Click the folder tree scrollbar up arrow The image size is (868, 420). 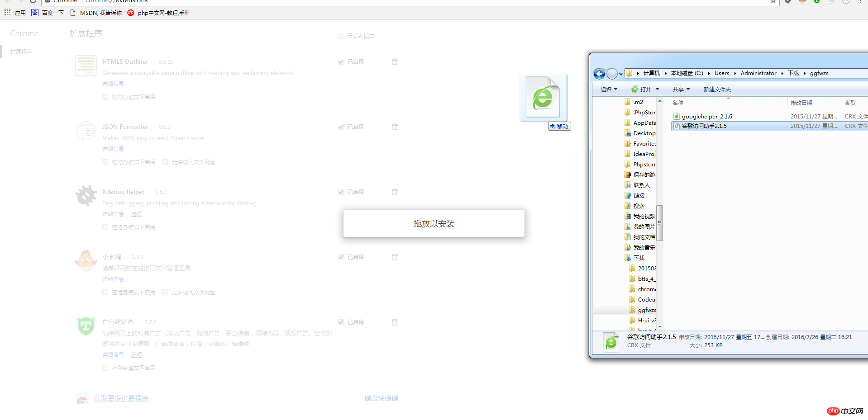pyautogui.click(x=660, y=101)
